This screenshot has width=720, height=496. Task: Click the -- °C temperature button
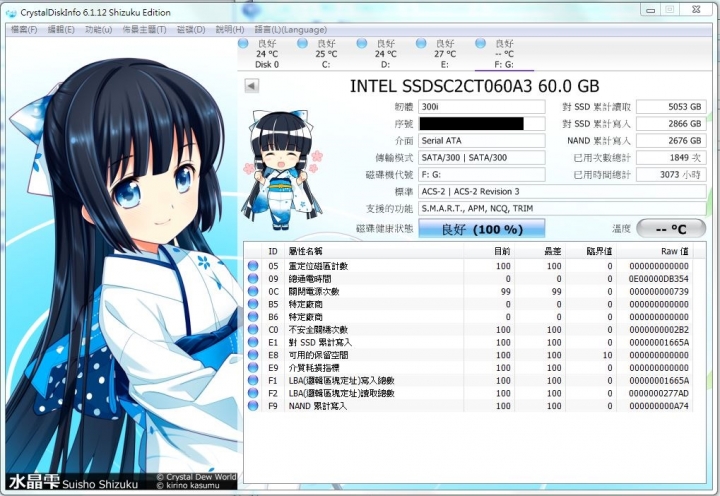pos(671,229)
